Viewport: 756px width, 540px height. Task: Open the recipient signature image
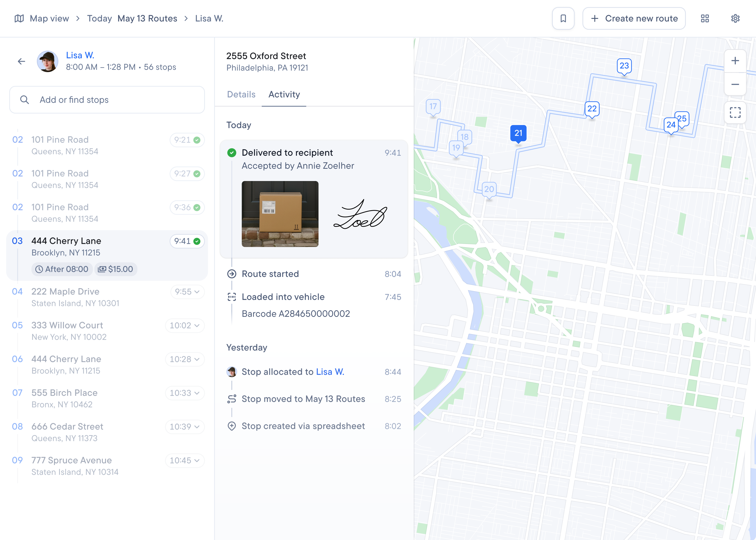coord(361,214)
